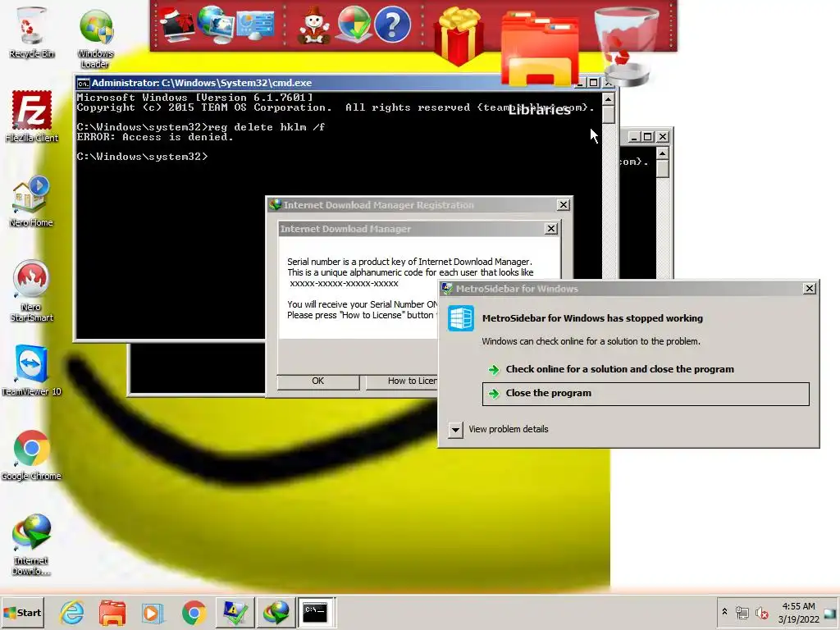
Task: Open the taskbar clock showing 4:55 AM
Action: point(799,613)
